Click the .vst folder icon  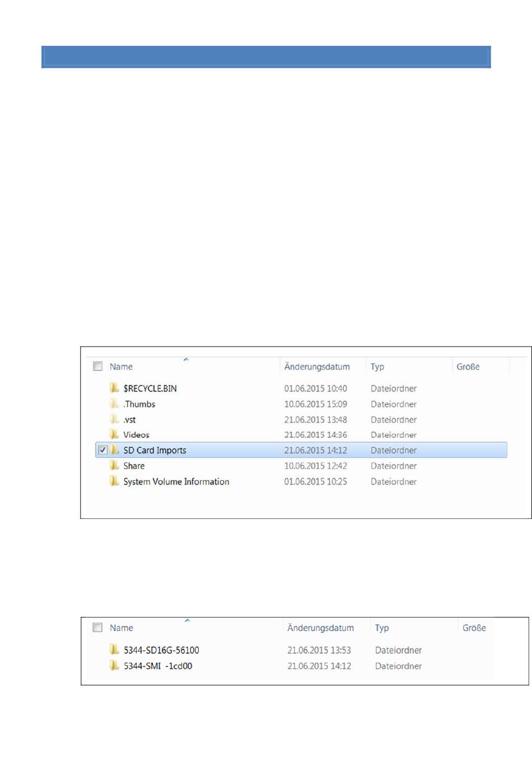pyautogui.click(x=114, y=419)
